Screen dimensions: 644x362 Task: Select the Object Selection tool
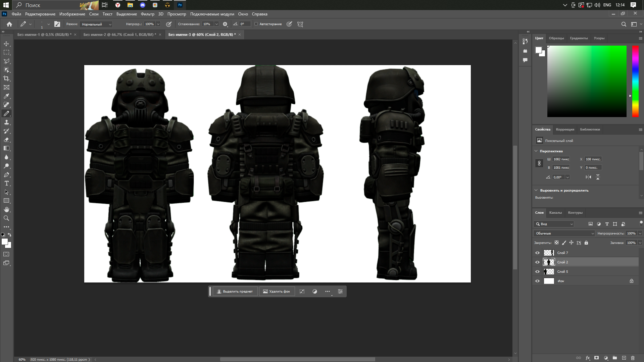tap(6, 70)
